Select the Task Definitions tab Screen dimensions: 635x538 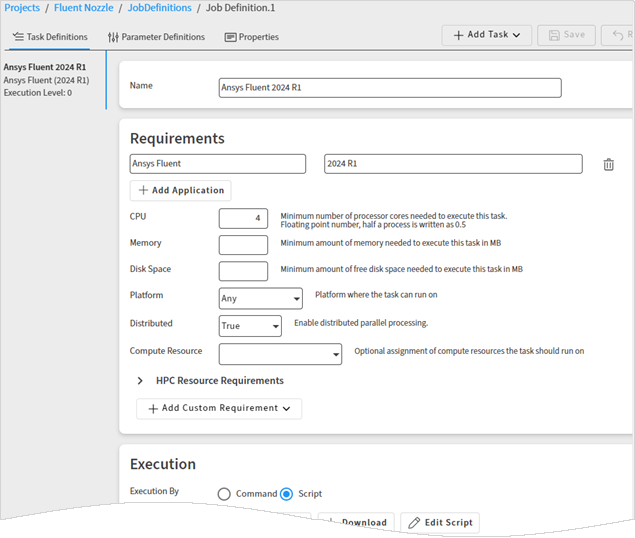pyautogui.click(x=50, y=37)
